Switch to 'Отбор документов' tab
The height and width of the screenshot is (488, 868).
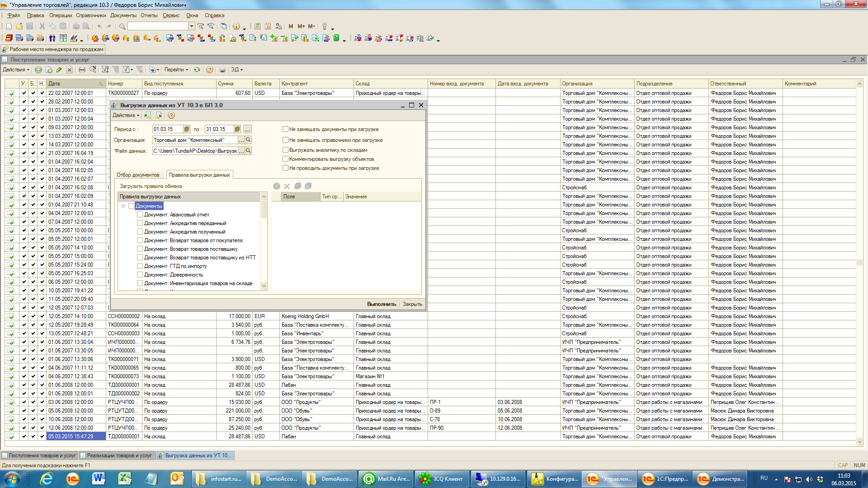pyautogui.click(x=138, y=175)
